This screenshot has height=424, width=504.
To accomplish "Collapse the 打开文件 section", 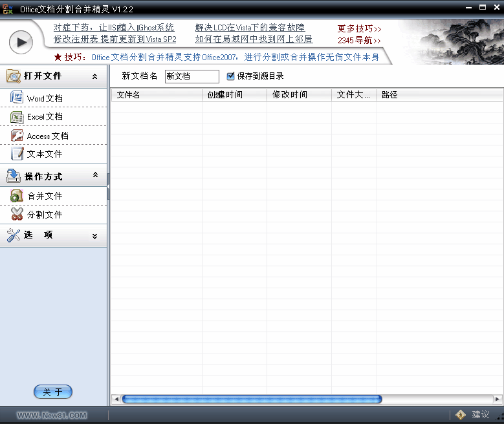I will coord(95,76).
